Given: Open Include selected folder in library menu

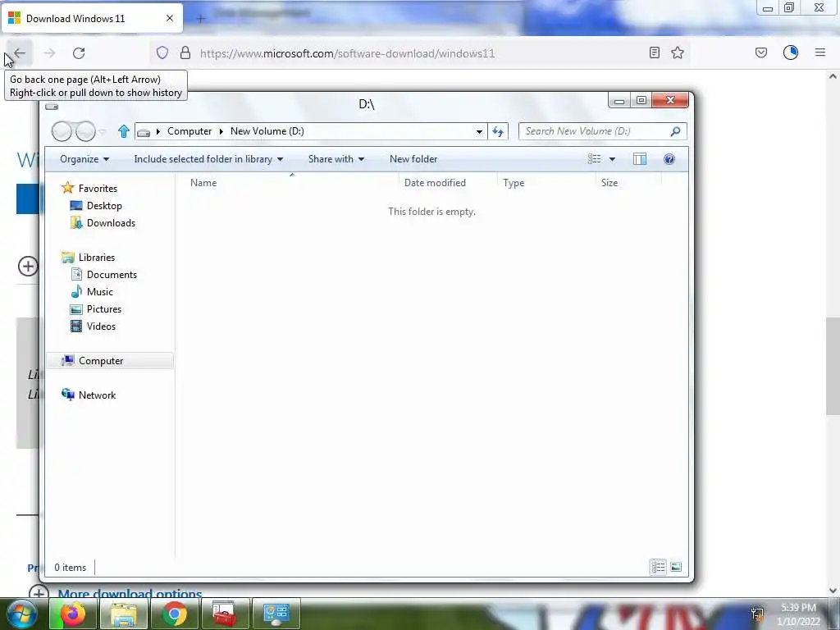Looking at the screenshot, I should pyautogui.click(x=208, y=159).
